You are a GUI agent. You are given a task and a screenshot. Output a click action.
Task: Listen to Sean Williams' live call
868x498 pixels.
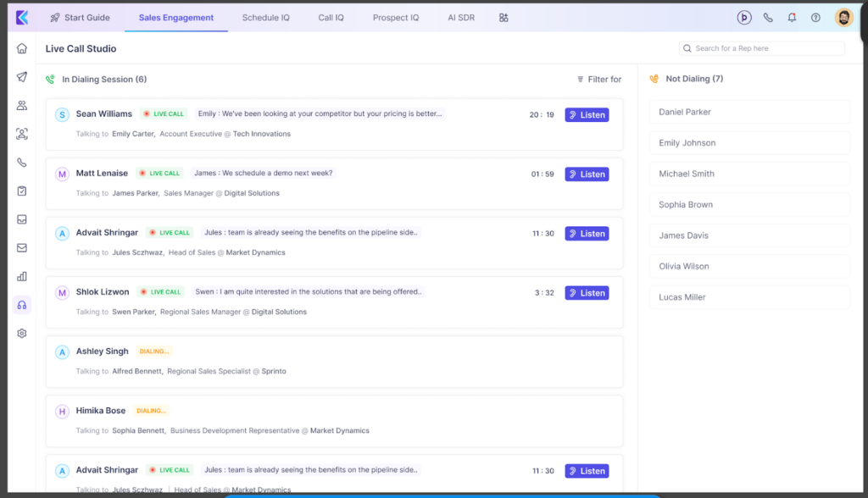click(x=587, y=115)
